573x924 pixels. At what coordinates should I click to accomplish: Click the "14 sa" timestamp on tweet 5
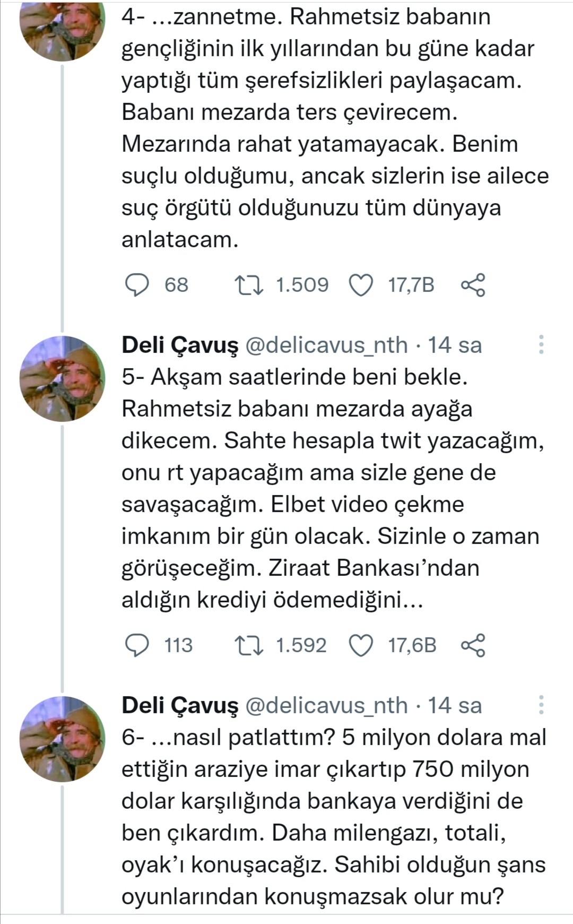click(x=455, y=345)
